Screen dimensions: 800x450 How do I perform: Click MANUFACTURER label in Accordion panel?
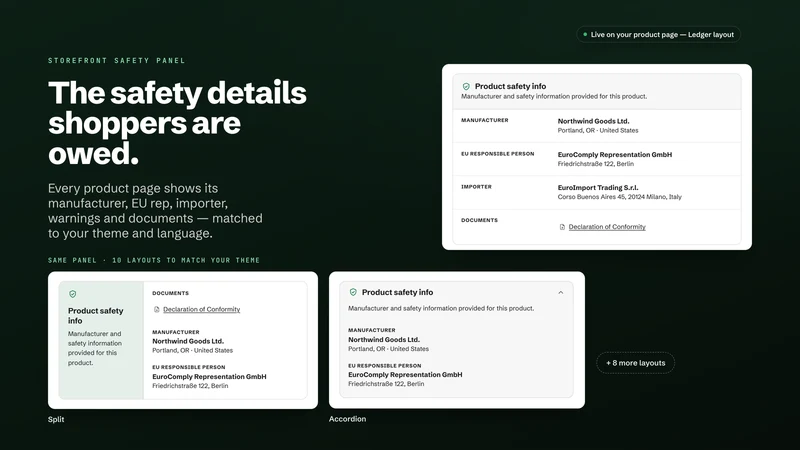[x=371, y=330]
